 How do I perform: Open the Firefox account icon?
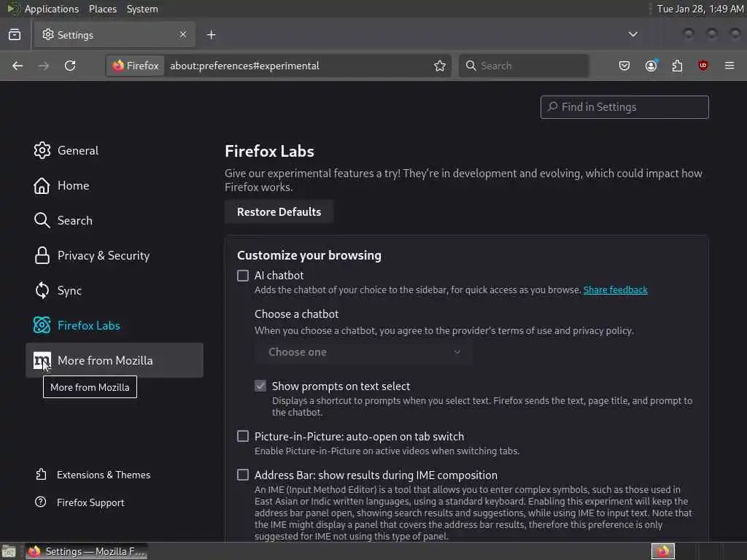point(651,66)
